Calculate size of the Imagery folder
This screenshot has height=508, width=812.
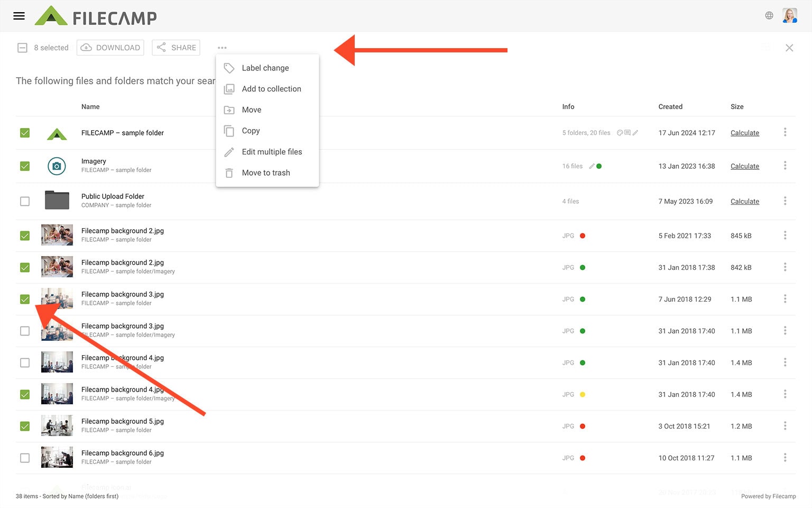[x=745, y=166]
